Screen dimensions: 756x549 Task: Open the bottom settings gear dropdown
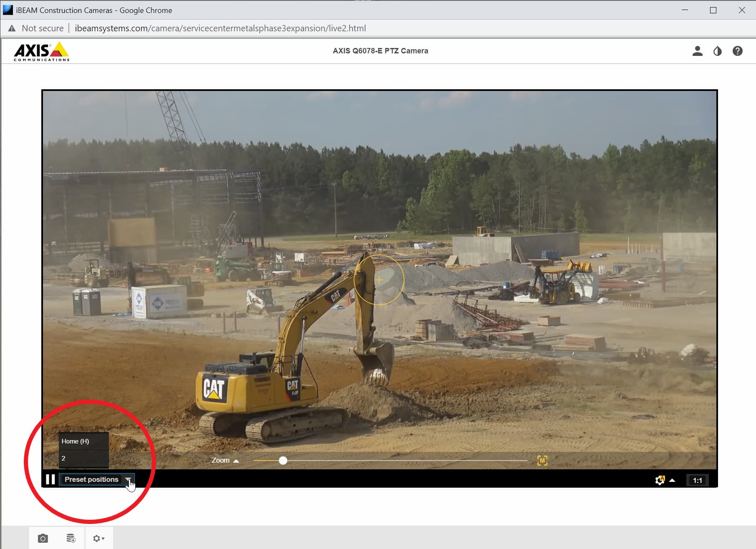point(98,538)
